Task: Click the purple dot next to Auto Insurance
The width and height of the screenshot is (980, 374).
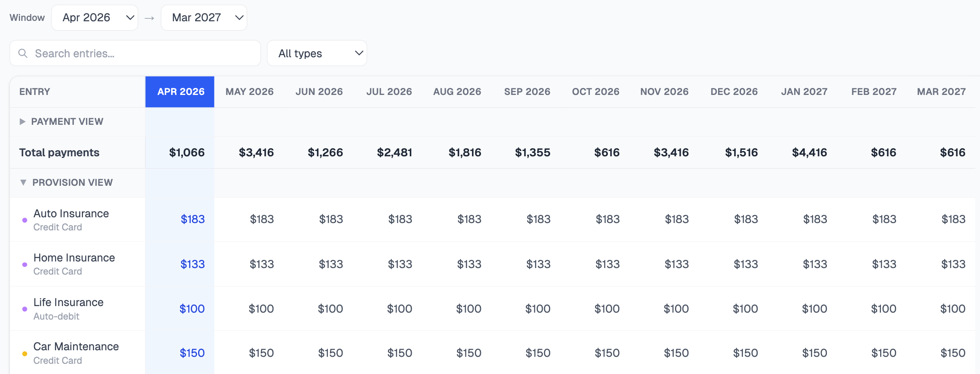Action: click(x=24, y=220)
